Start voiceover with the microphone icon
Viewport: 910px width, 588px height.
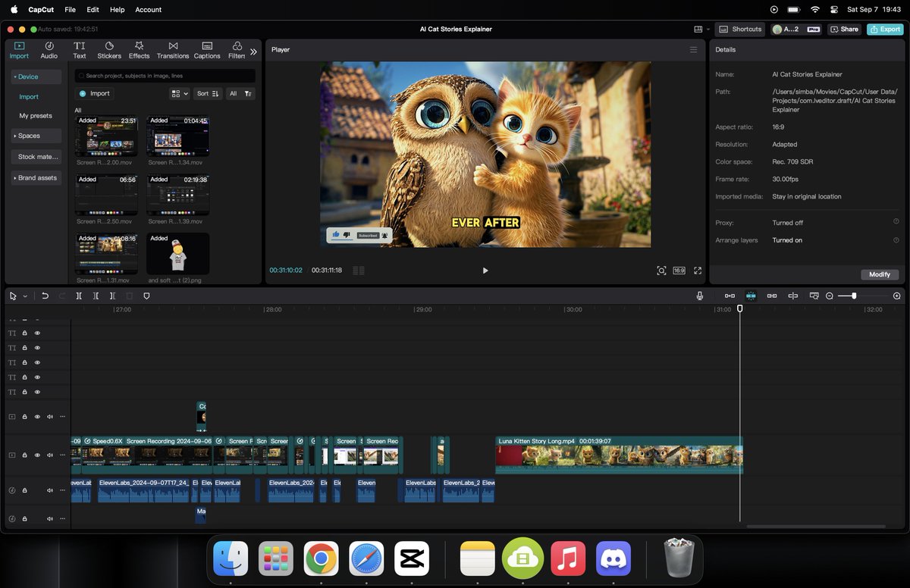(700, 296)
